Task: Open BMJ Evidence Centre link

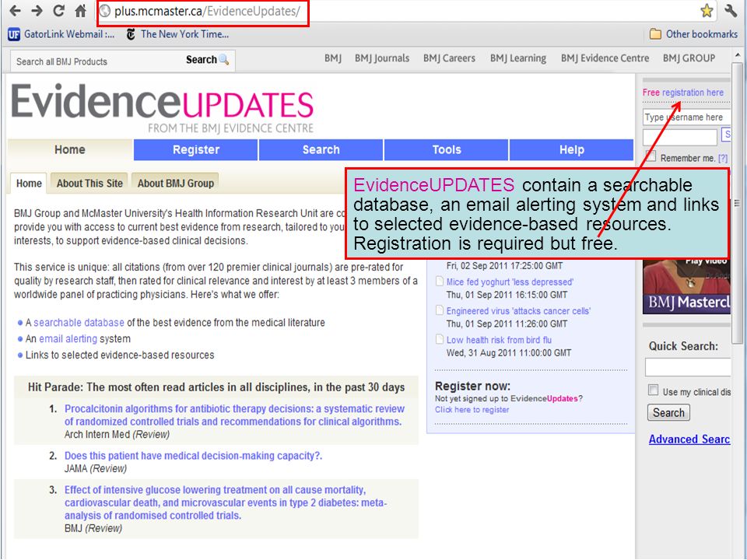Action: pos(605,58)
